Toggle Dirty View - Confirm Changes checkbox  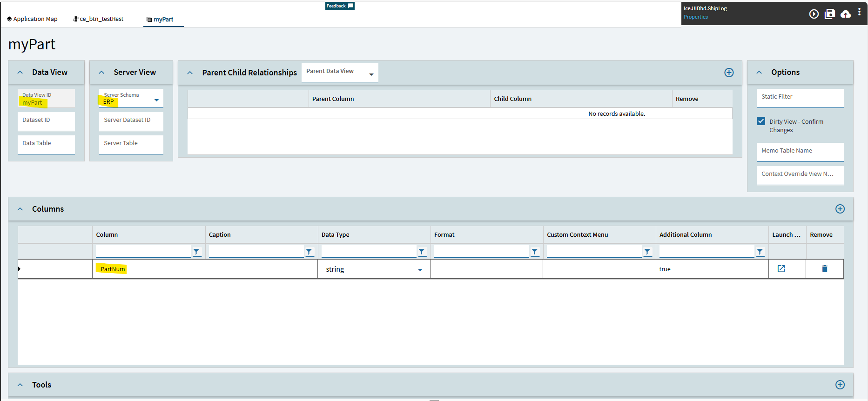tap(761, 121)
